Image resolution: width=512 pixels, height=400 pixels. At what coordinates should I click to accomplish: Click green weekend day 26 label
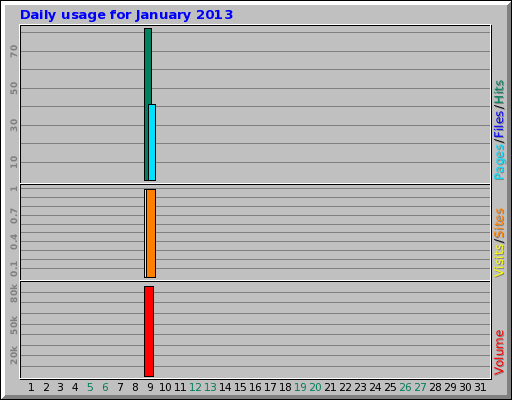[x=405, y=387]
